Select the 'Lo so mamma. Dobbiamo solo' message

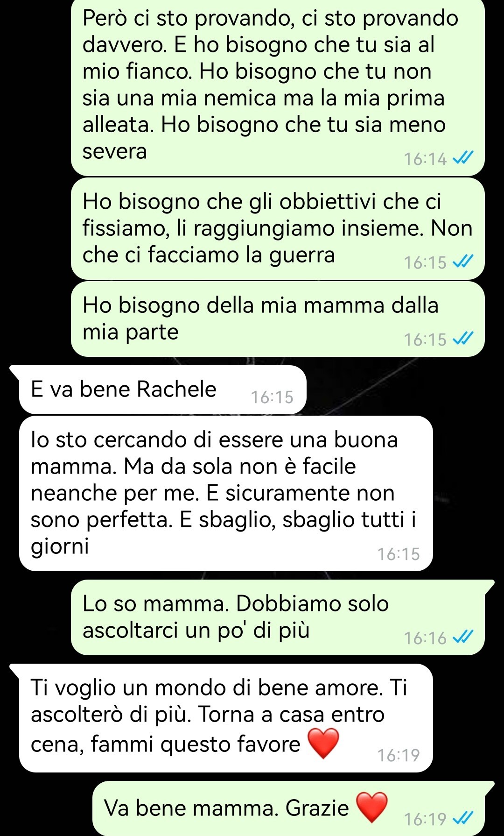click(278, 617)
